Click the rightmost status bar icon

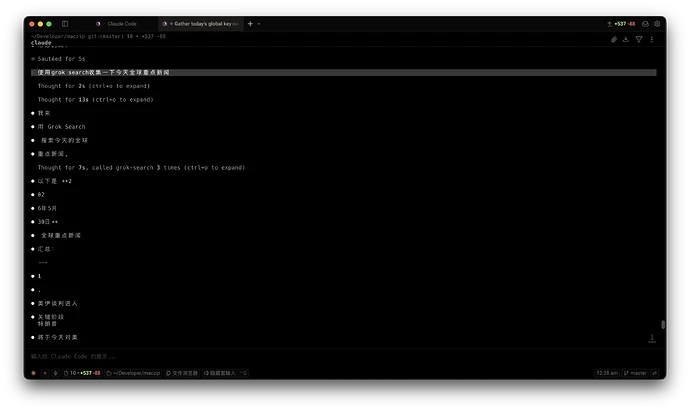pyautogui.click(x=655, y=373)
